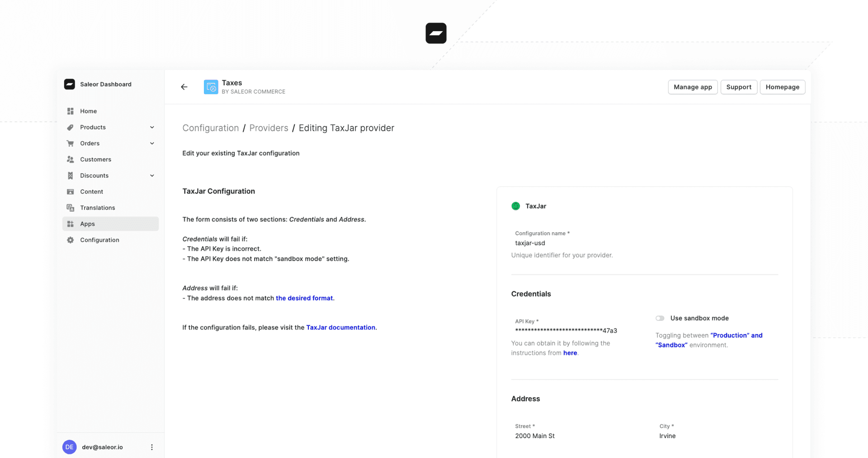Follow the API key 'here' link
The width and height of the screenshot is (868, 458).
pyautogui.click(x=570, y=353)
